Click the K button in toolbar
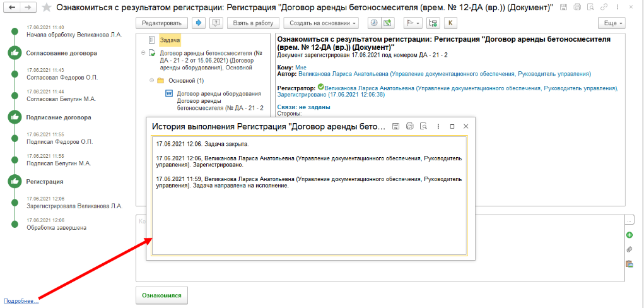This screenshot has height=308, width=644. pos(450,23)
